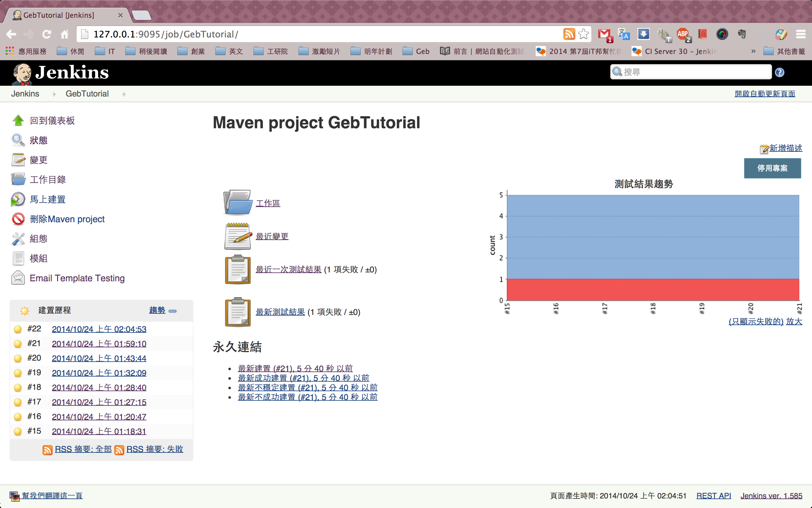Open 回到儀表板 in the side menu
Screen dimensions: 812x508
tap(52, 121)
